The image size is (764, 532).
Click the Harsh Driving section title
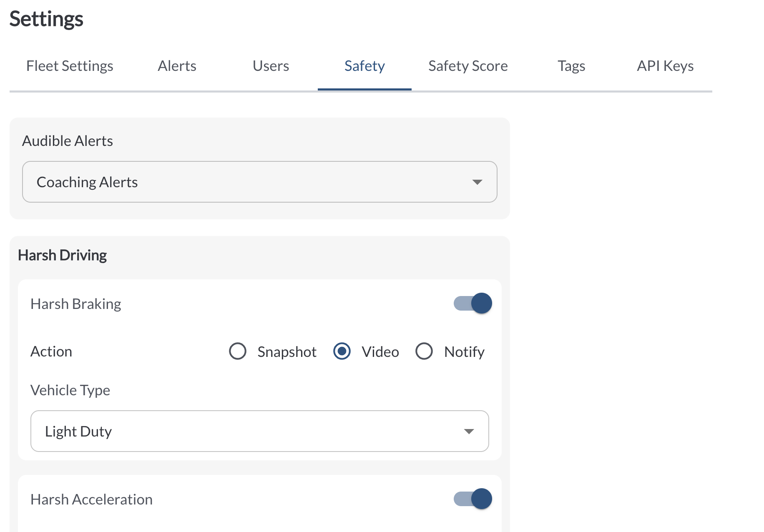(x=63, y=255)
